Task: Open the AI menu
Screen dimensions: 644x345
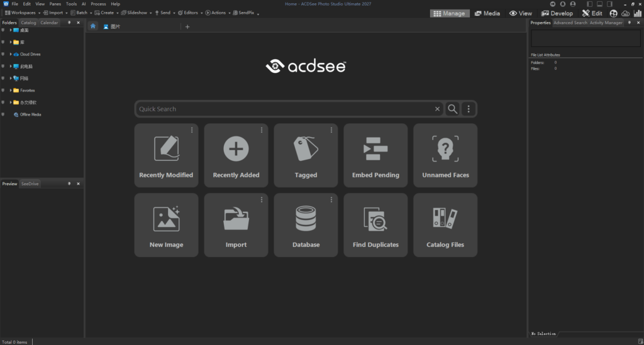Action: click(84, 4)
